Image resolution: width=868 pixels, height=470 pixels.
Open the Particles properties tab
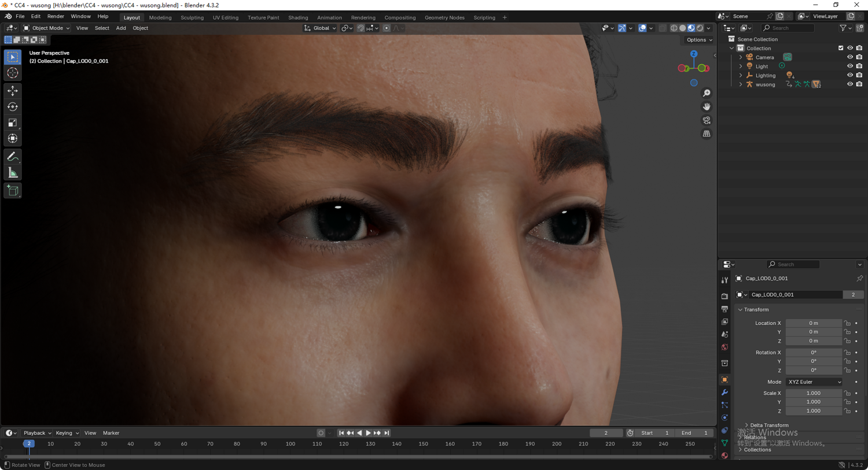[x=724, y=405]
